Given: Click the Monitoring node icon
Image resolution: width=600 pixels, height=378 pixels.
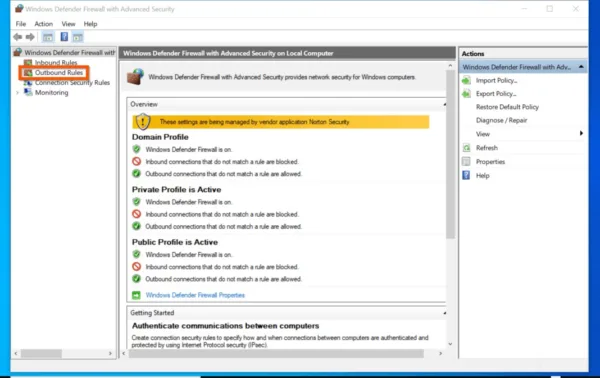Looking at the screenshot, I should pyautogui.click(x=28, y=92).
